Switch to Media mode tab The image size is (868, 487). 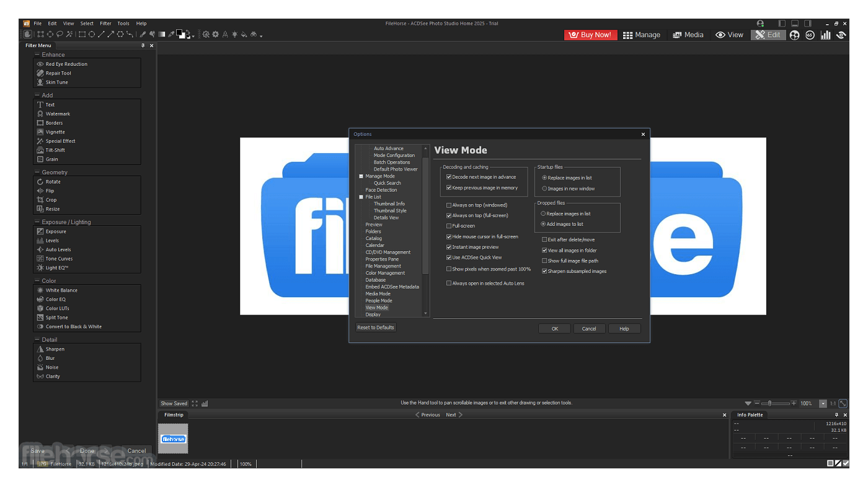coord(688,35)
